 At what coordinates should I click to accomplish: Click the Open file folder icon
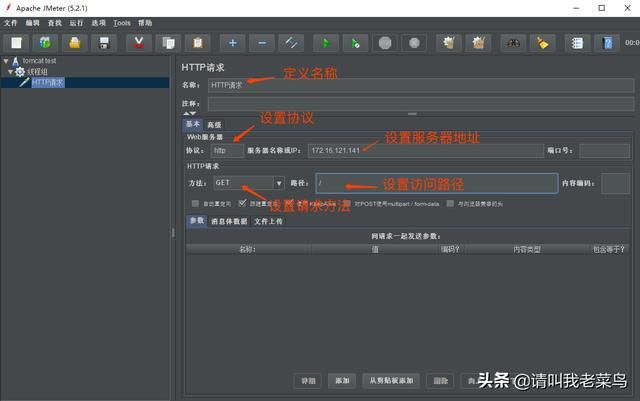(75, 43)
